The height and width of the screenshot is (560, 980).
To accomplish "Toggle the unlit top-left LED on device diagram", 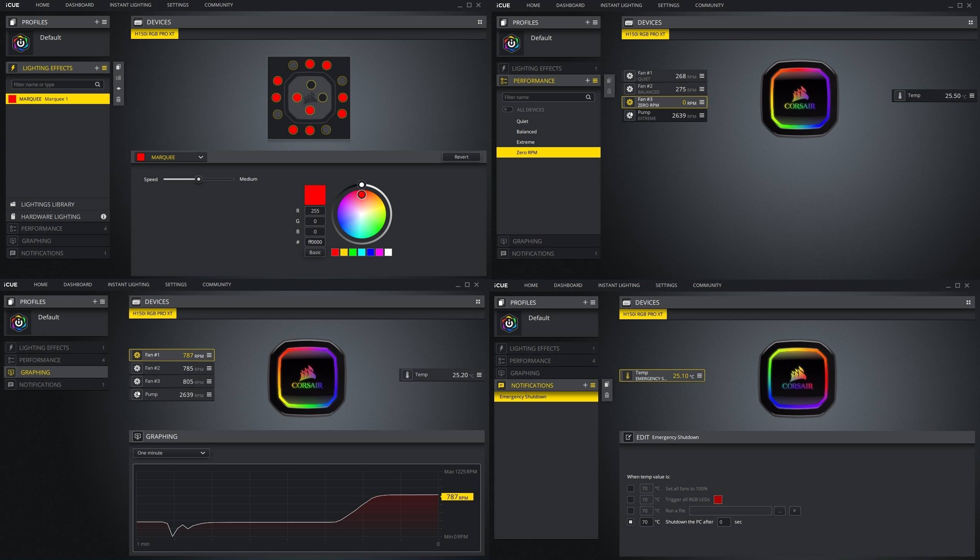I will click(x=293, y=65).
